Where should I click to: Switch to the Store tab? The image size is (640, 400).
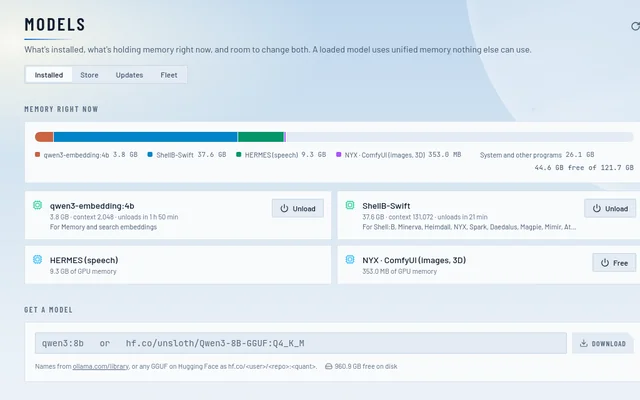click(x=89, y=75)
